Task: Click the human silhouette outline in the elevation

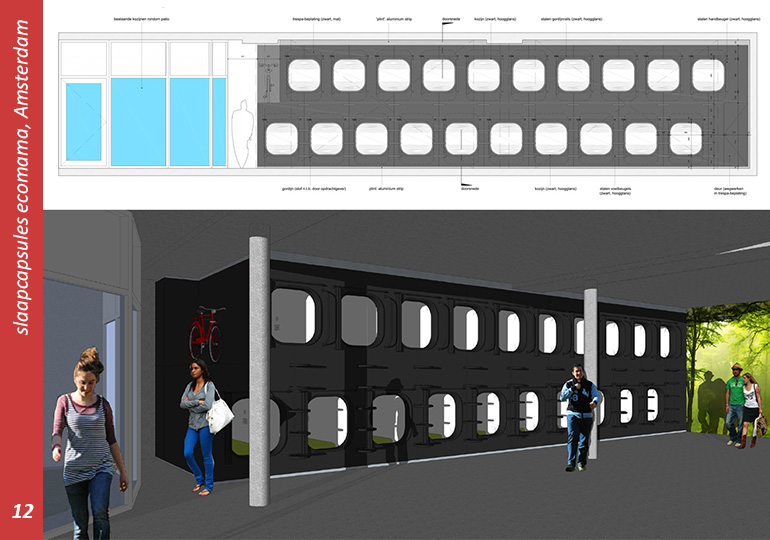Action: coord(243,134)
